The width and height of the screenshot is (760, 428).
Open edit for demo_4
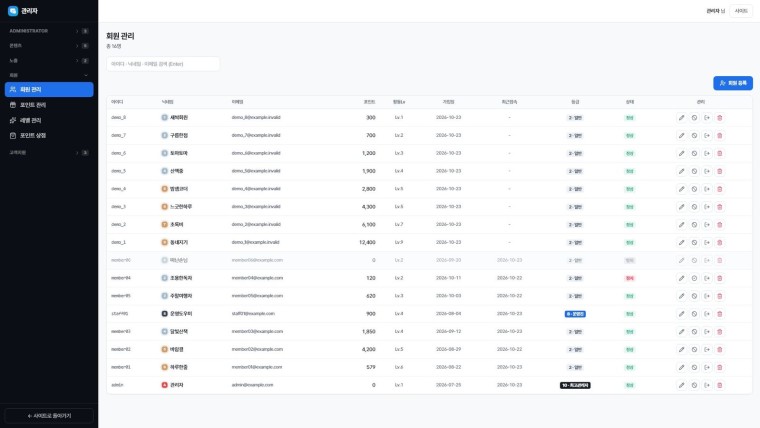(681, 189)
